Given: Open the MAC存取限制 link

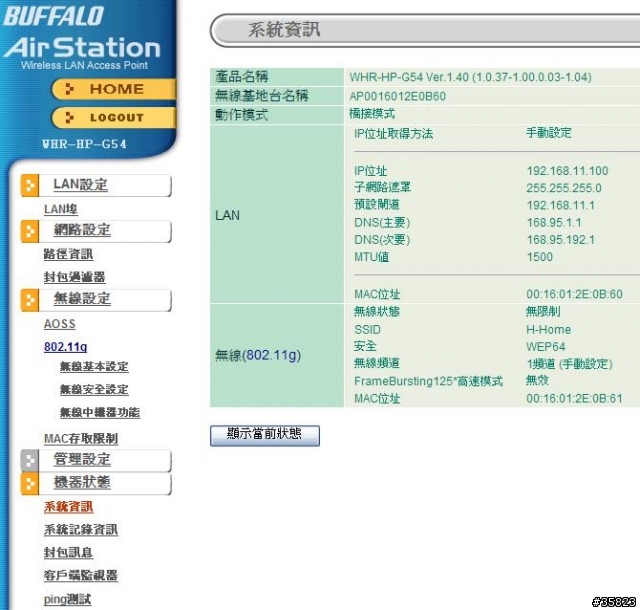Looking at the screenshot, I should click(81, 439).
